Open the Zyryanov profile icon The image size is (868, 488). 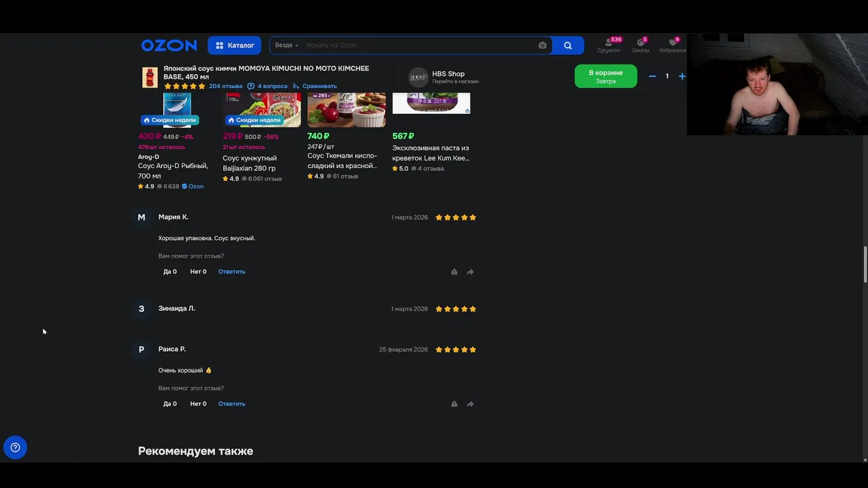[x=608, y=45]
